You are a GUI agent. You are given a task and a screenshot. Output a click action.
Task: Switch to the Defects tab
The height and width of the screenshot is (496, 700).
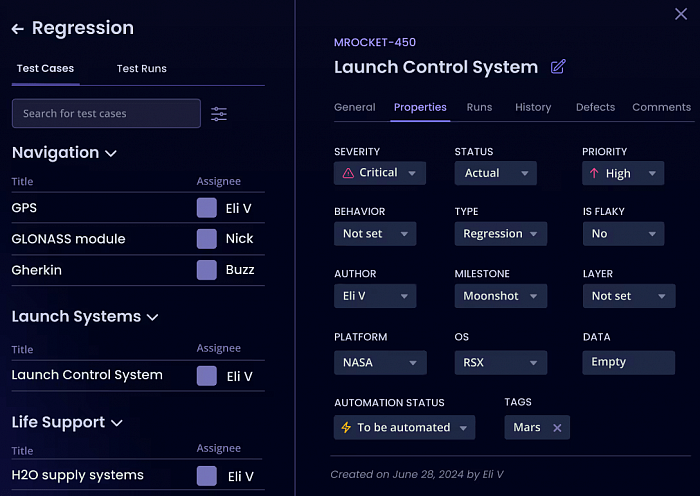pos(595,107)
